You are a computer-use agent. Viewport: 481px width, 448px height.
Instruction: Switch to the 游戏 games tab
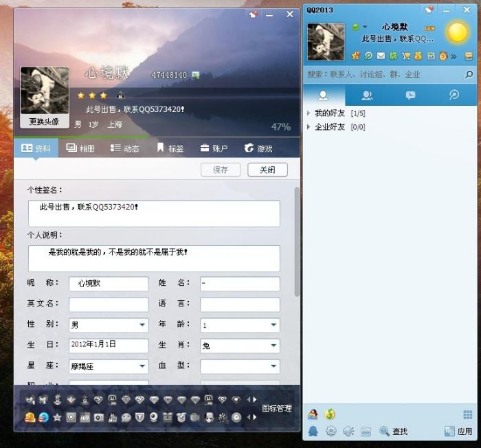(x=258, y=148)
